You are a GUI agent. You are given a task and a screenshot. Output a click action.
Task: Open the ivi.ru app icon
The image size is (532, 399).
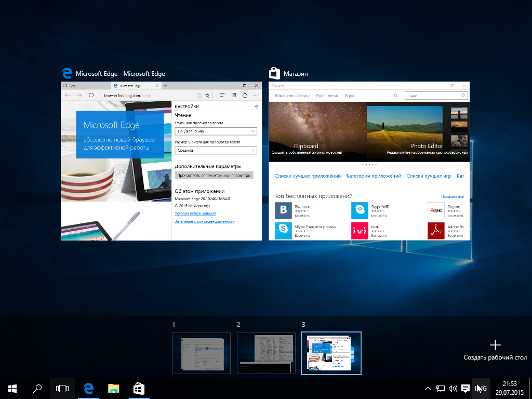(x=360, y=231)
